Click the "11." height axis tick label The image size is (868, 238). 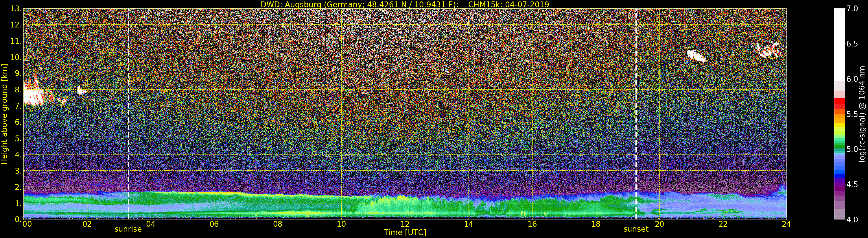pyautogui.click(x=16, y=41)
